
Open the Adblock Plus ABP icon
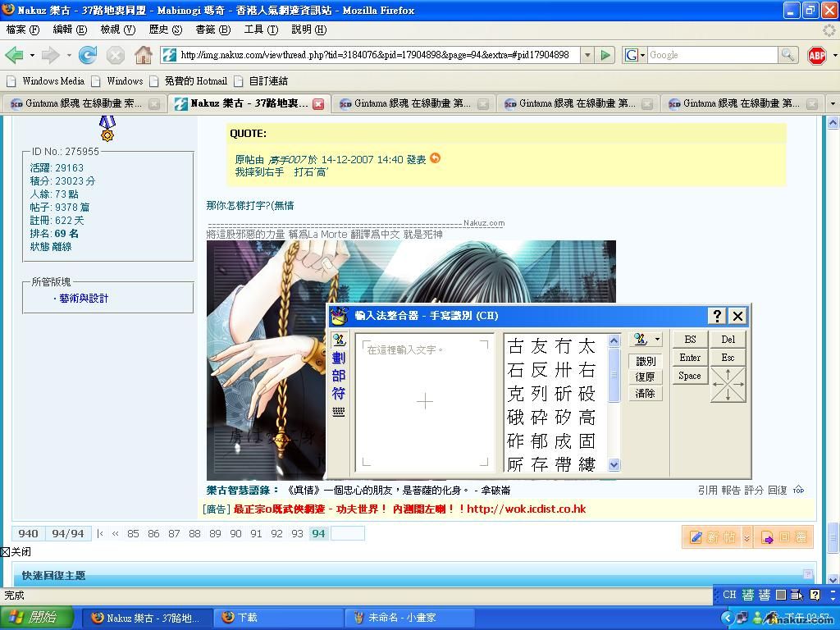(x=817, y=55)
